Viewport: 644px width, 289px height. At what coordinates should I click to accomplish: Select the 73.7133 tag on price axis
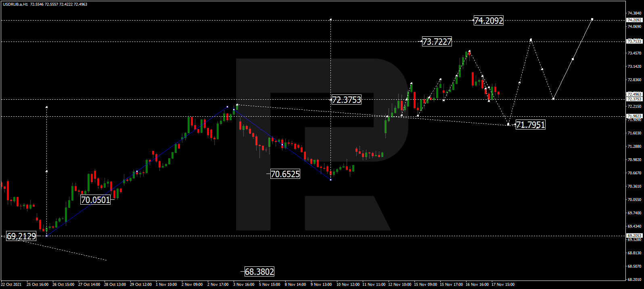634,41
